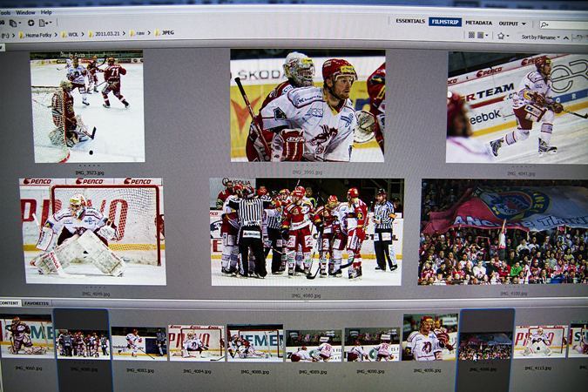Navigate to the 2011.03.21 folder breadcrumb
This screenshot has width=588, height=392.
click(x=105, y=34)
